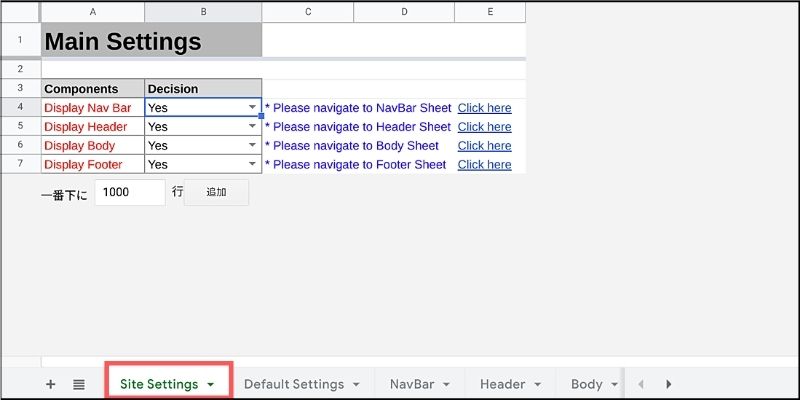Select row 5 header
This screenshot has height=400, width=800.
[x=20, y=127]
